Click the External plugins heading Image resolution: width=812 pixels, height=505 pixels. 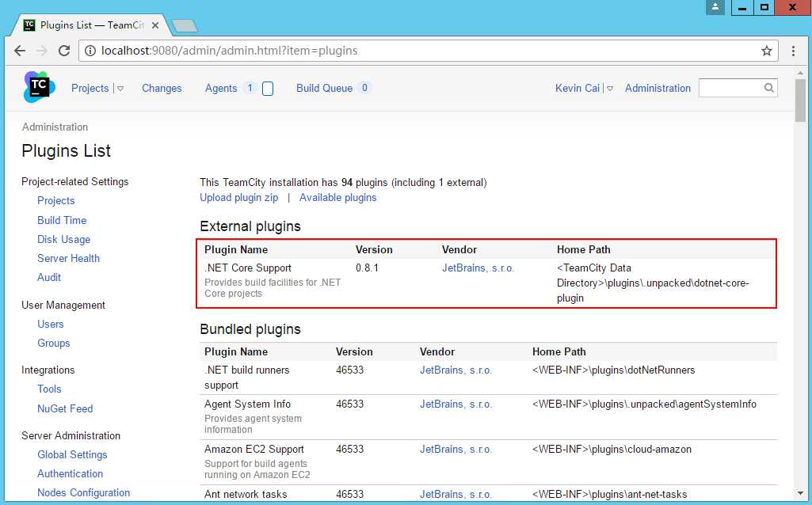point(250,226)
